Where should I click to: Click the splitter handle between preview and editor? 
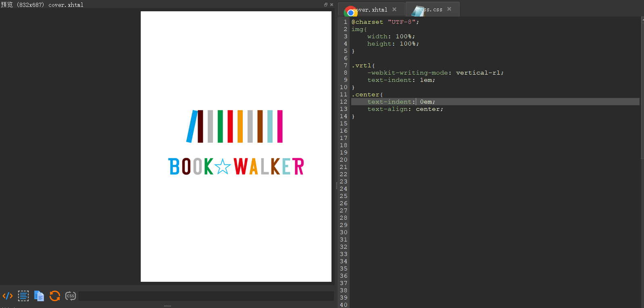(x=336, y=185)
